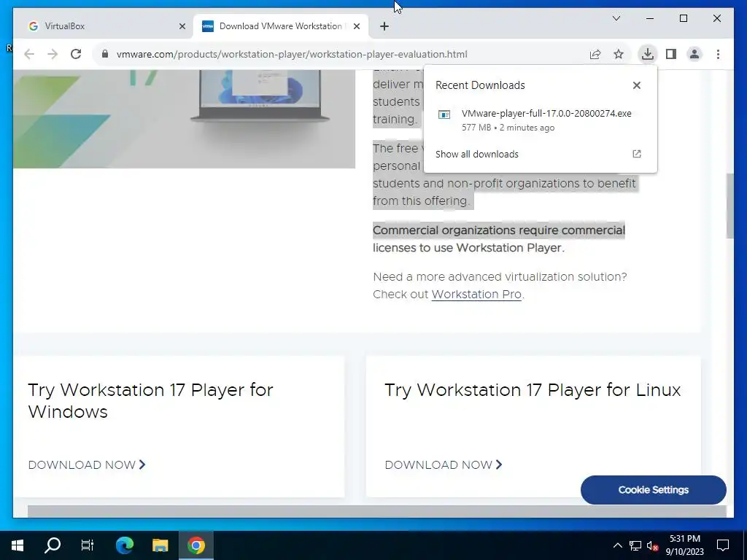Open network status in the system tray
Image resolution: width=747 pixels, height=560 pixels.
(x=635, y=545)
